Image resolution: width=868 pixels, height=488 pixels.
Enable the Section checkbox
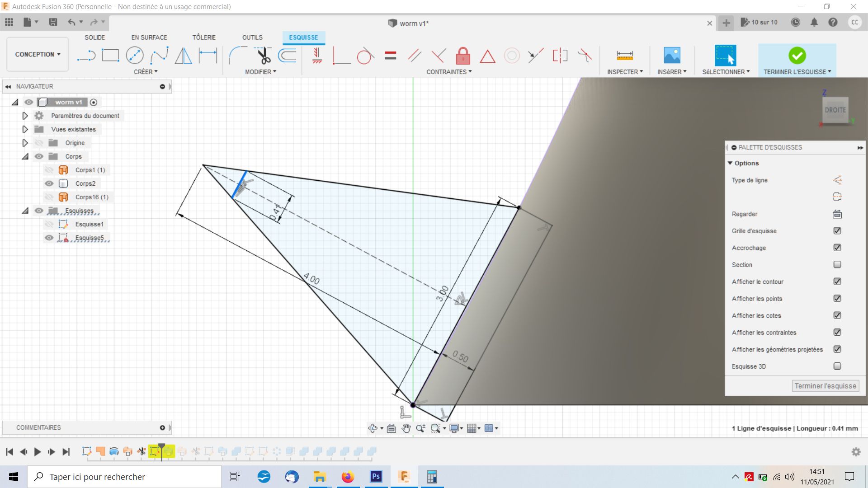click(837, 265)
